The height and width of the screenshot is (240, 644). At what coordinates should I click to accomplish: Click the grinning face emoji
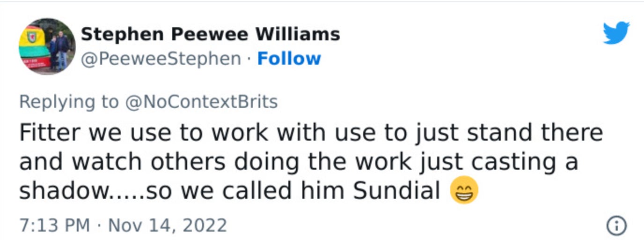[x=464, y=191]
